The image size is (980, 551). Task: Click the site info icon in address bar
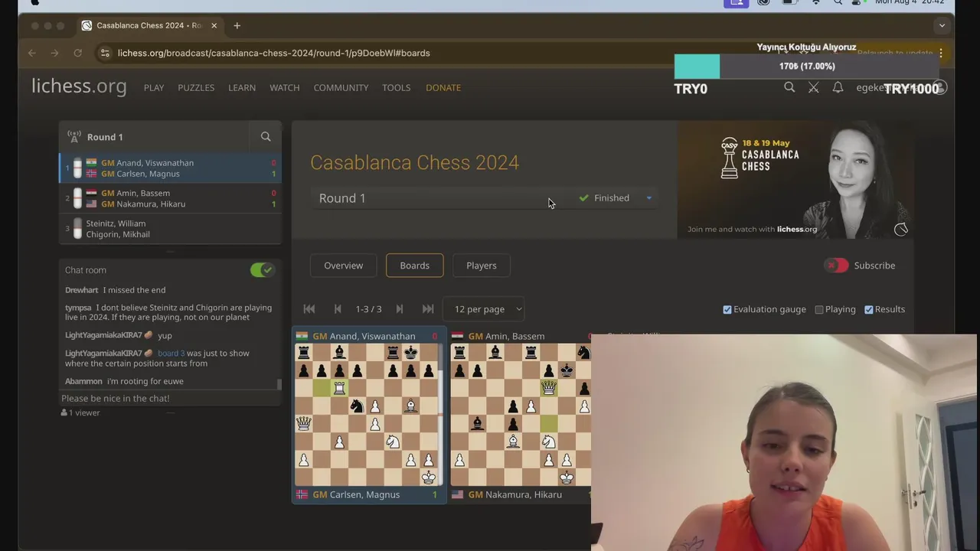(x=106, y=53)
